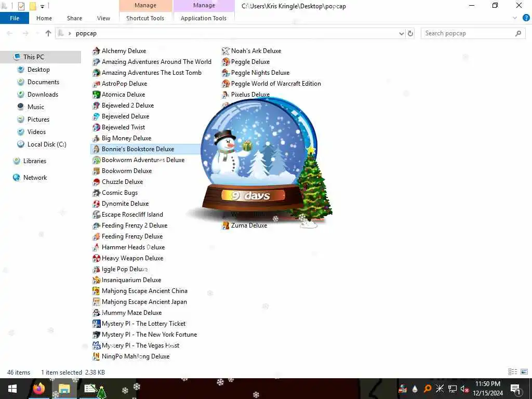
Task: Click the New Folder quick access button
Action: 33,6
